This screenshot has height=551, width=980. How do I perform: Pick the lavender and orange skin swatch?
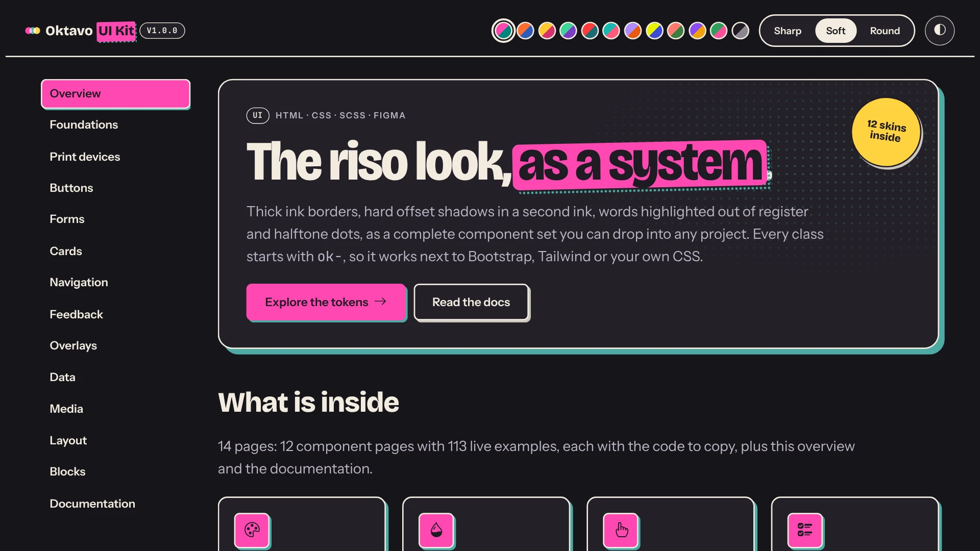point(633,31)
